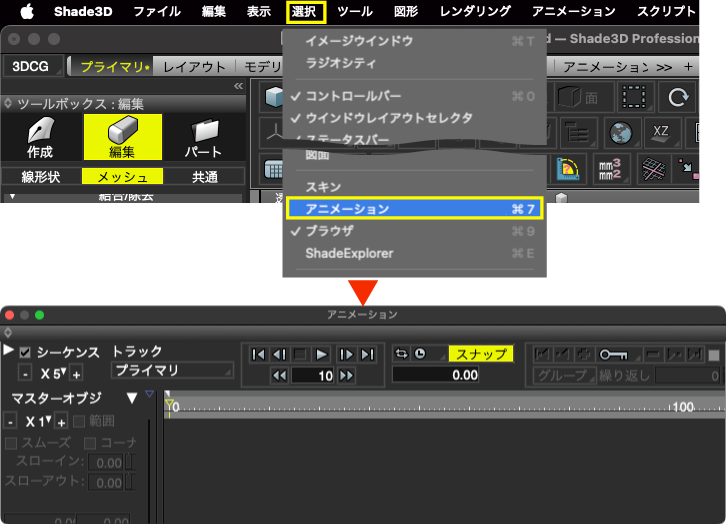Image resolution: width=726 pixels, height=524 pixels.
Task: Toggle the loop playback icon
Action: (x=401, y=354)
